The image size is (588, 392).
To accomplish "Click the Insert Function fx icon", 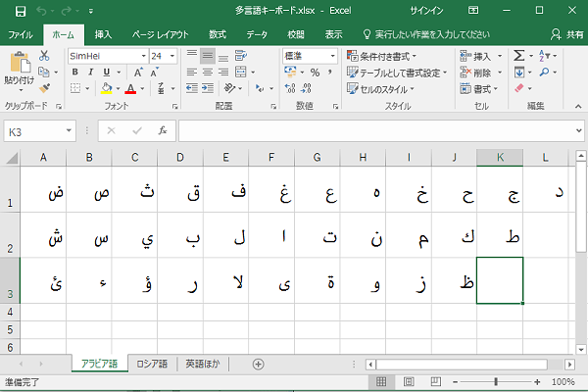I will [x=163, y=130].
